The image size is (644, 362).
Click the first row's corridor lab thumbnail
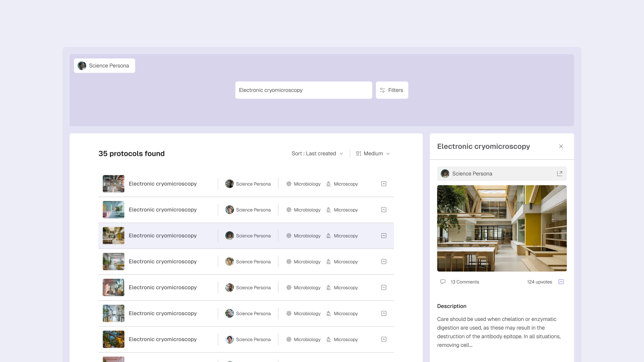click(x=113, y=184)
